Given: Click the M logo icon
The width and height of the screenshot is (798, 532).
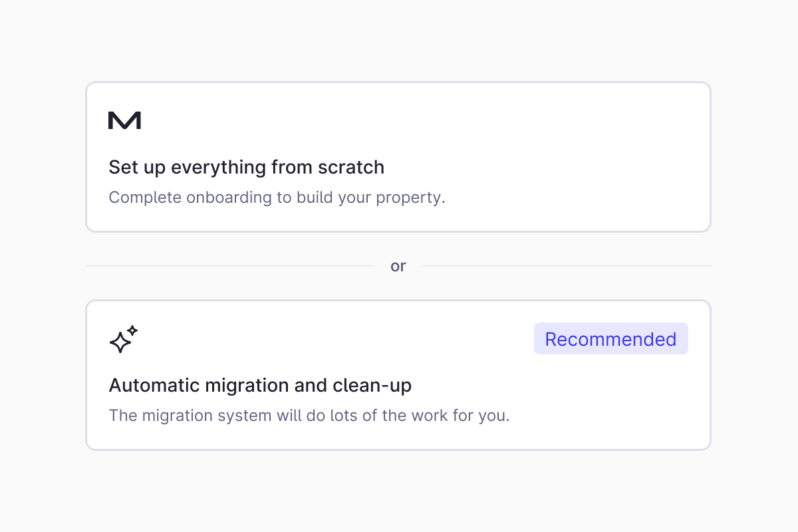Looking at the screenshot, I should 124,120.
